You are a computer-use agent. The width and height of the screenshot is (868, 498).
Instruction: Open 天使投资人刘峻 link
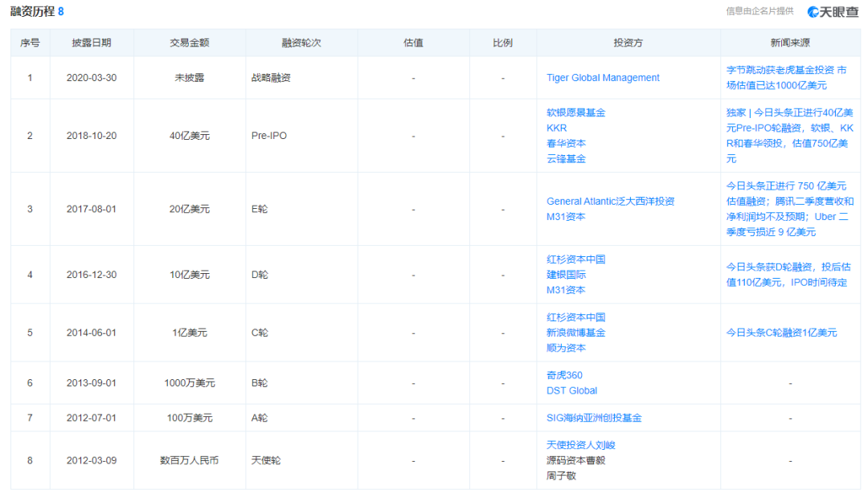(581, 446)
